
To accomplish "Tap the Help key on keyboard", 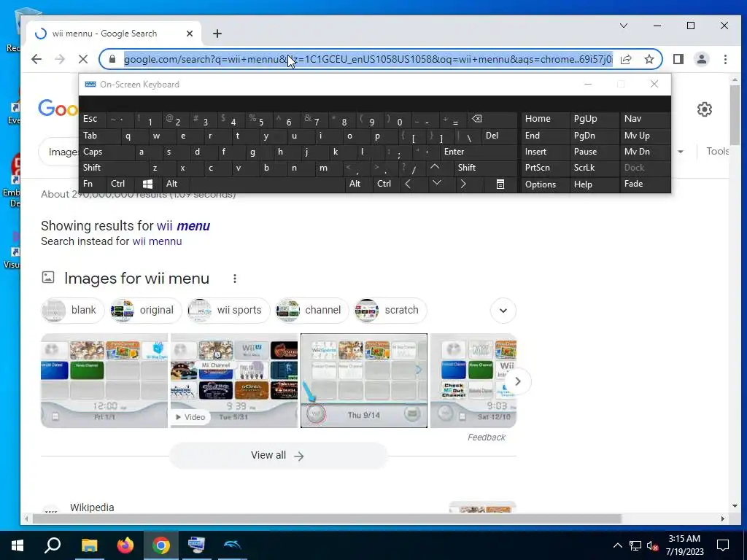I will click(x=593, y=184).
